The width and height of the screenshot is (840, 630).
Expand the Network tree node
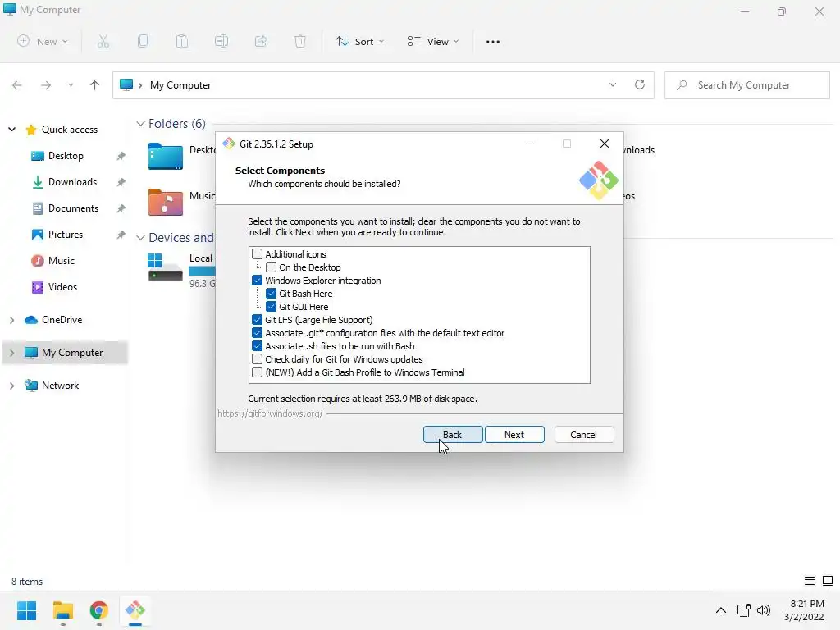point(11,386)
